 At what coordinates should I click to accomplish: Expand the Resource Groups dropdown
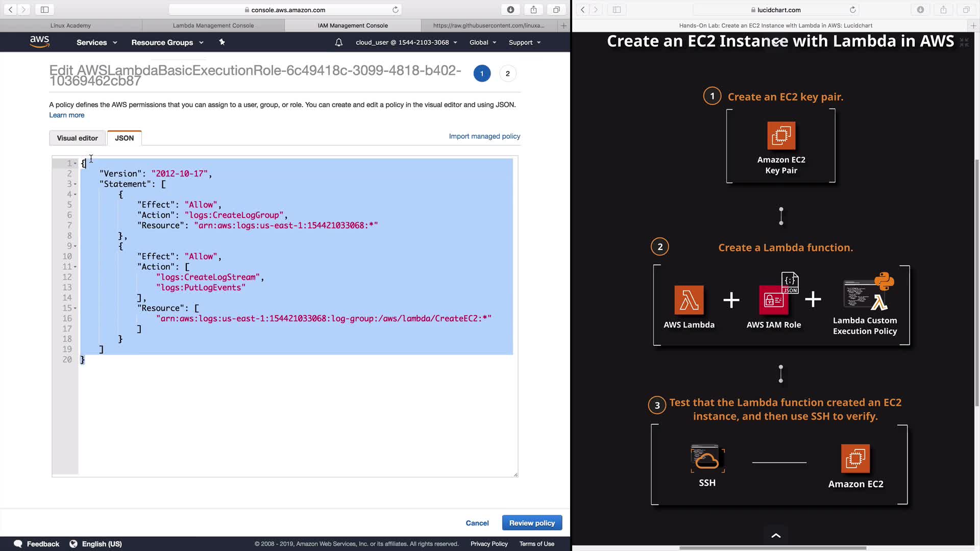[167, 42]
